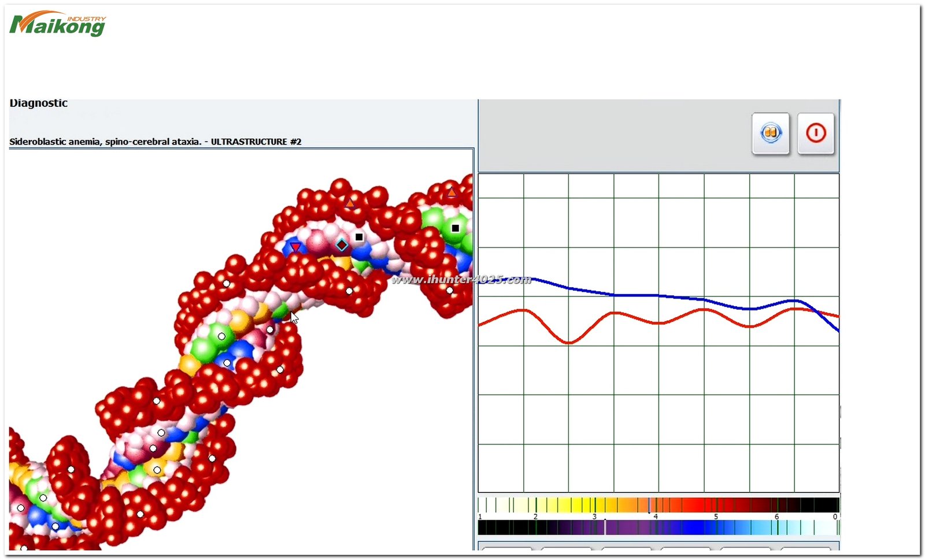
Task: Click scale number 4 between spectrum bars
Action: [655, 517]
